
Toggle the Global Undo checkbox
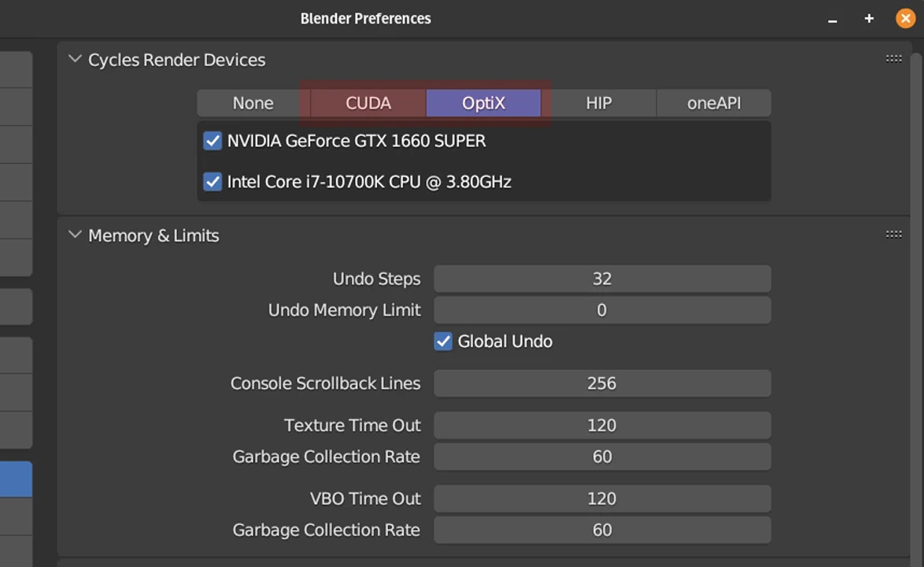pyautogui.click(x=443, y=341)
